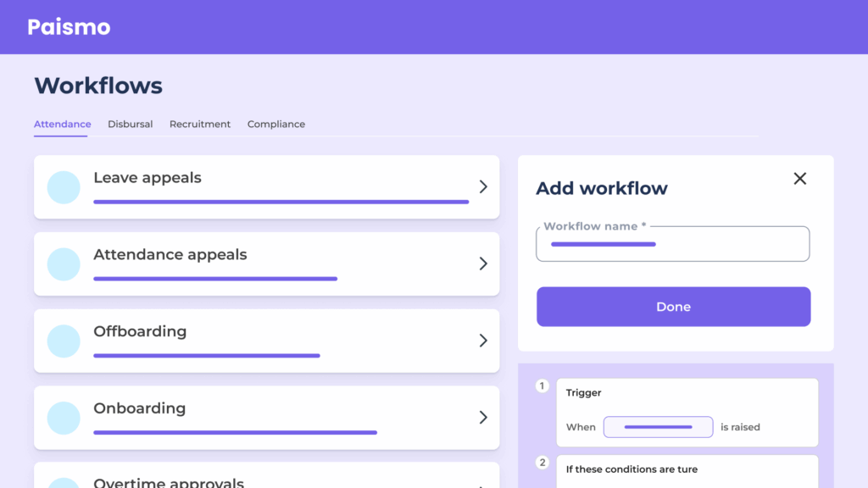This screenshot has height=488, width=868.
Task: Click the Offboarding circle icon
Action: pyautogui.click(x=64, y=341)
